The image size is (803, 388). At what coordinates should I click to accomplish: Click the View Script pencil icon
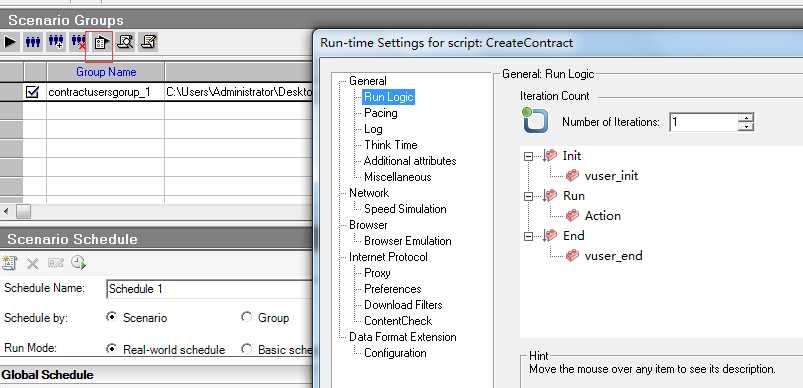point(149,42)
